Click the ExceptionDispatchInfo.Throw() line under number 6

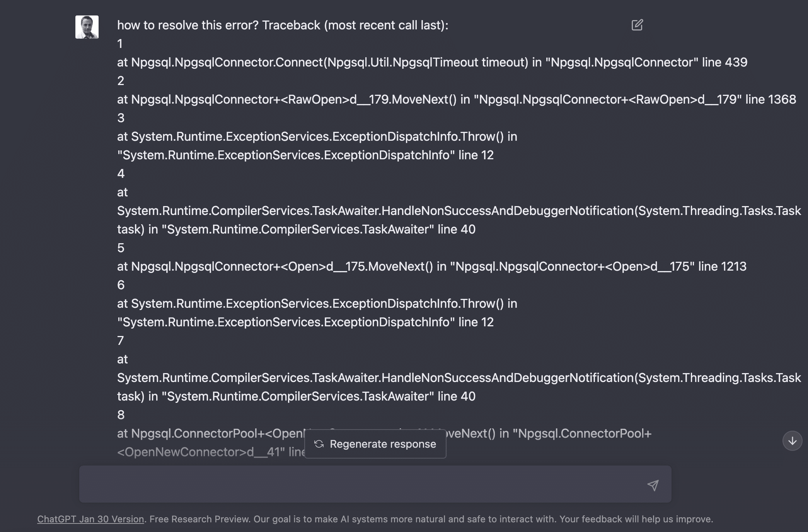coord(317,304)
